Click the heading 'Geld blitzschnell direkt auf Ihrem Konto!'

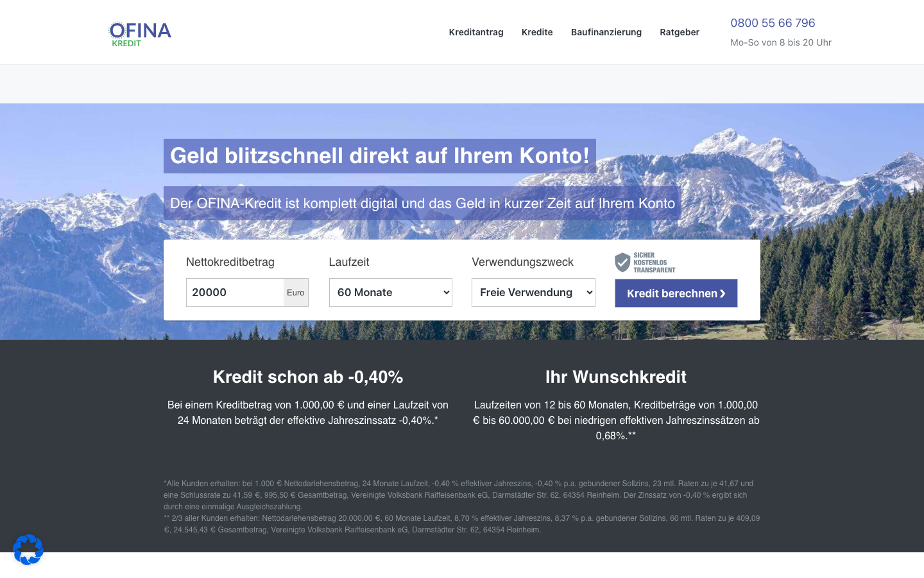click(x=380, y=156)
